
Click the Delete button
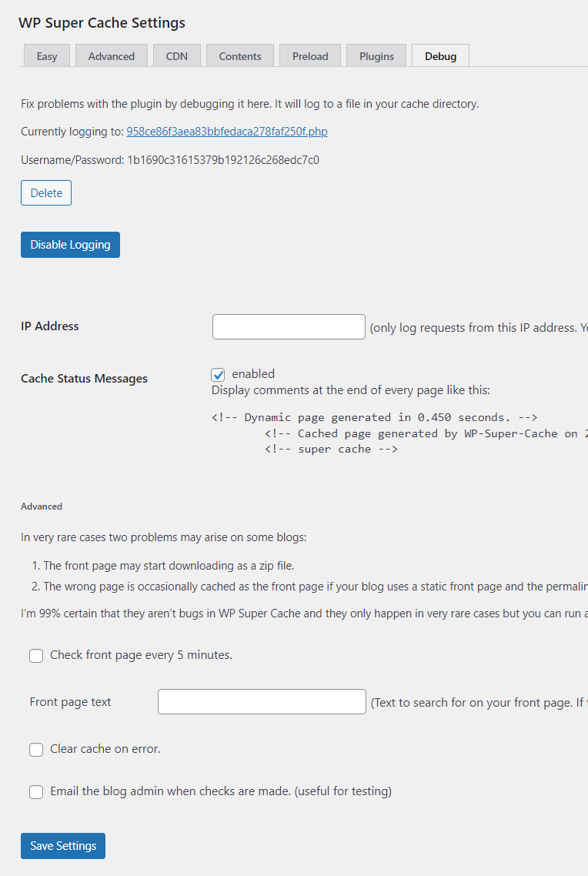tap(46, 192)
